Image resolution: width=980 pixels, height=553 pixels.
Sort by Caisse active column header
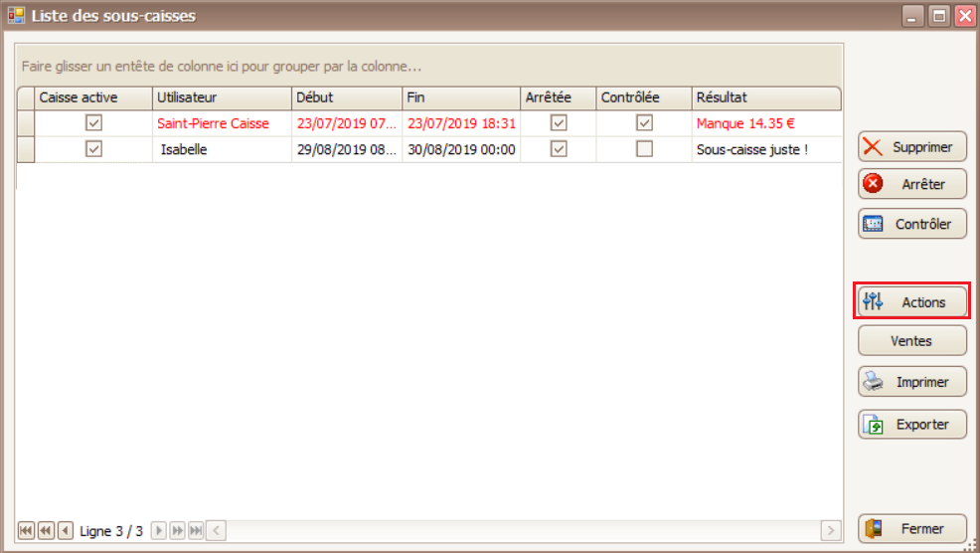point(93,97)
